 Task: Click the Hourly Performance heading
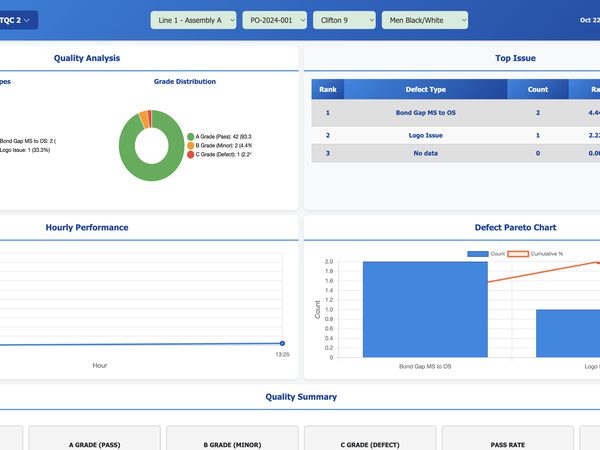(x=87, y=228)
